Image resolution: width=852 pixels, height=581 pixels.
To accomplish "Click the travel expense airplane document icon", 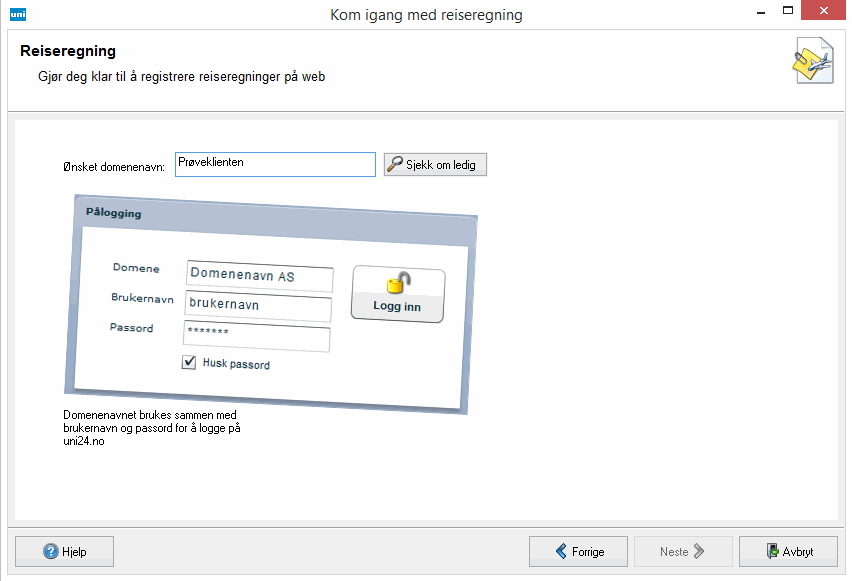I will click(x=812, y=62).
